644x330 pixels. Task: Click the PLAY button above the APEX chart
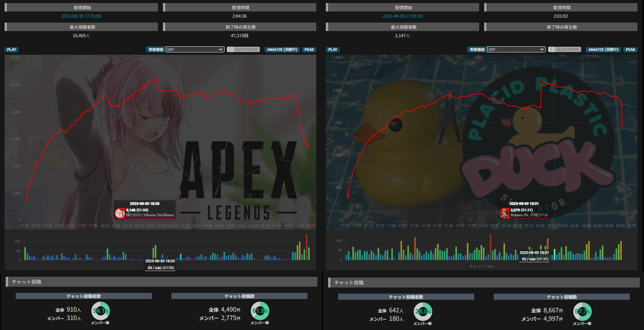point(11,50)
